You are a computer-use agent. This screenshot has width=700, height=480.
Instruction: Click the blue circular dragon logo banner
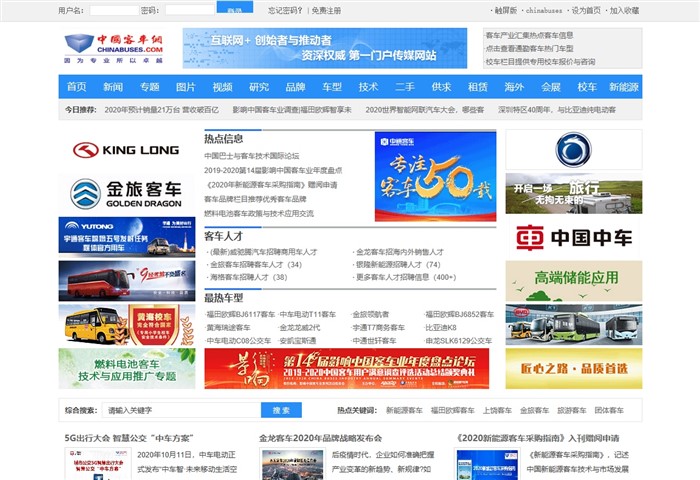pos(574,150)
